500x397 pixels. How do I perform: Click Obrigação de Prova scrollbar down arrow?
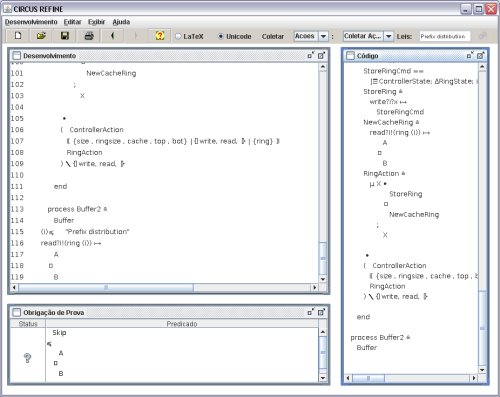[x=323, y=378]
